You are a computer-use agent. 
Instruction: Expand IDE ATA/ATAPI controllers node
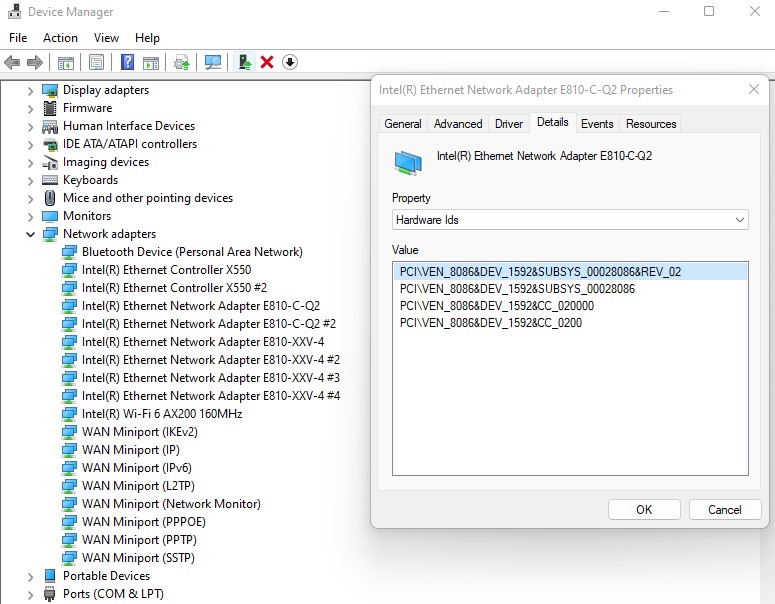pos(31,145)
